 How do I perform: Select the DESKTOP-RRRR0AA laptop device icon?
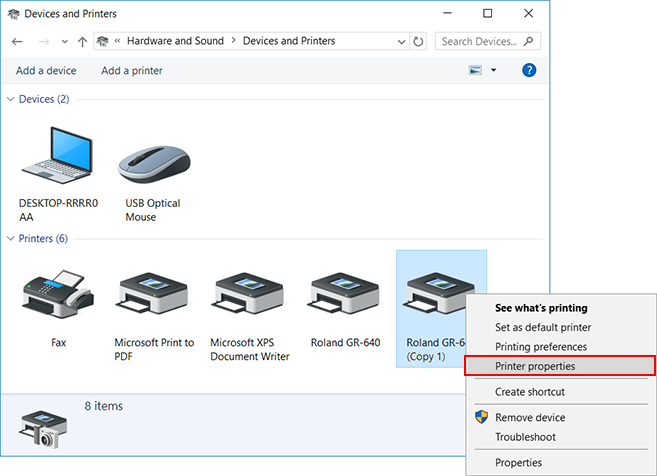[57, 155]
